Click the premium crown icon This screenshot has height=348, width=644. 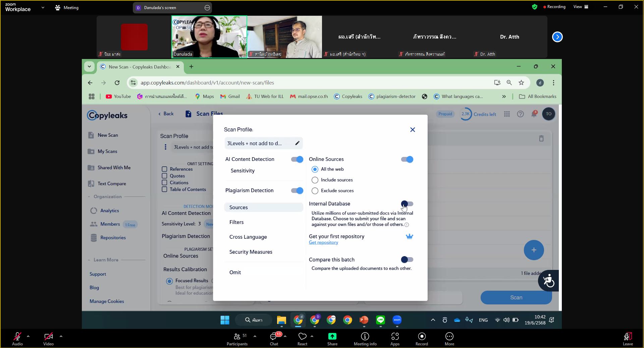(409, 236)
